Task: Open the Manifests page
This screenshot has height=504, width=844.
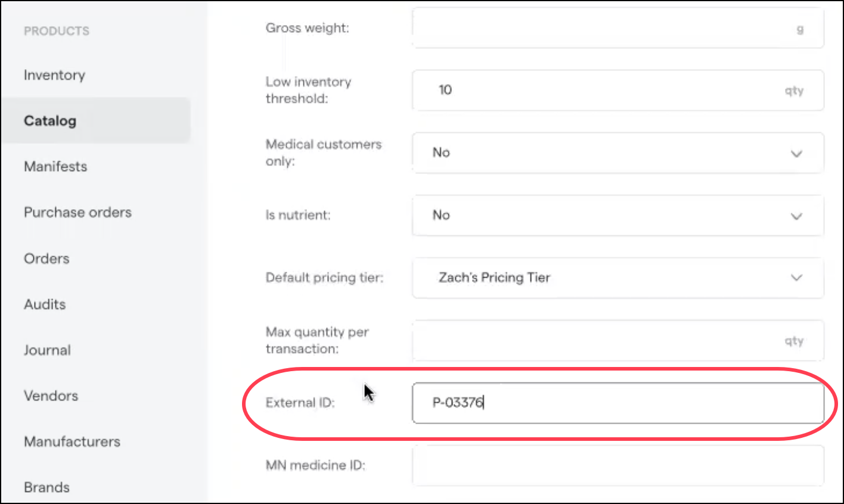Action: click(x=55, y=166)
